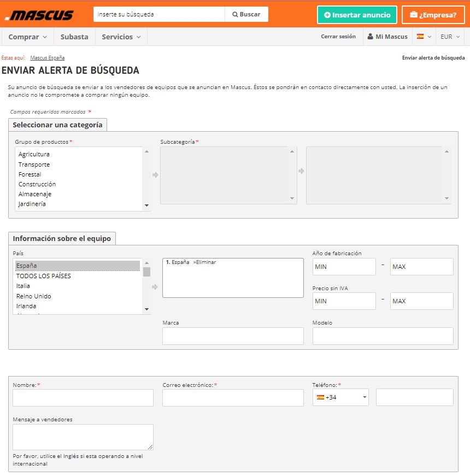This screenshot has width=470, height=476.
Task: Click arrow icon between subcategory lists
Action: point(301,171)
